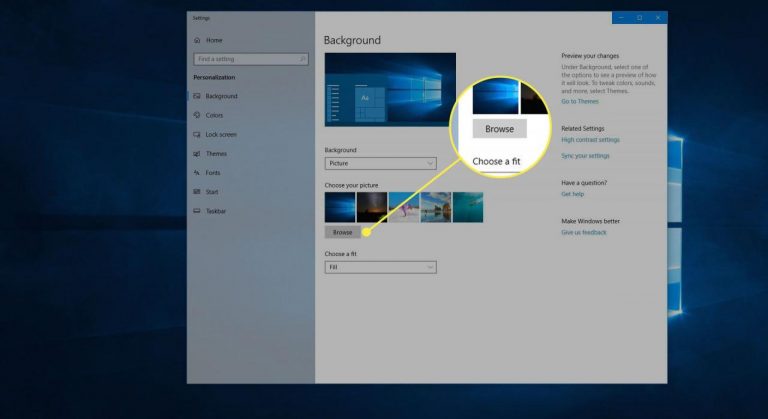Click the Browse button

(x=342, y=232)
